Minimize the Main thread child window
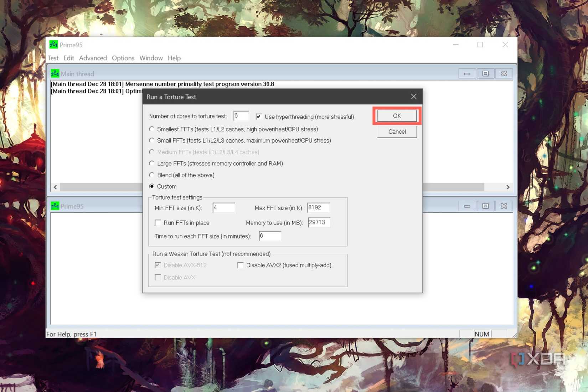 (x=467, y=74)
